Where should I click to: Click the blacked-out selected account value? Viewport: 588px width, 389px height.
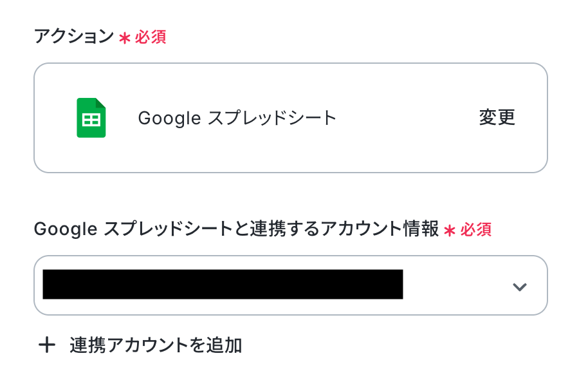223,285
